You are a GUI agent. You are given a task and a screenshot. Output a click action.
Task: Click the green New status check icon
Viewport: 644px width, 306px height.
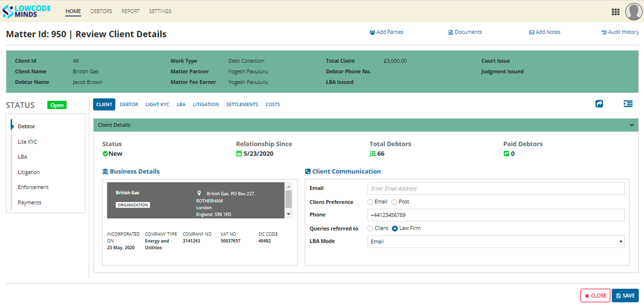tap(105, 153)
